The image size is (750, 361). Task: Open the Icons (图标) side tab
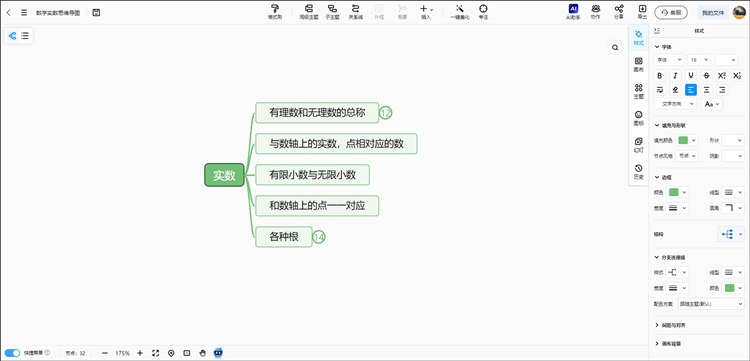point(638,118)
